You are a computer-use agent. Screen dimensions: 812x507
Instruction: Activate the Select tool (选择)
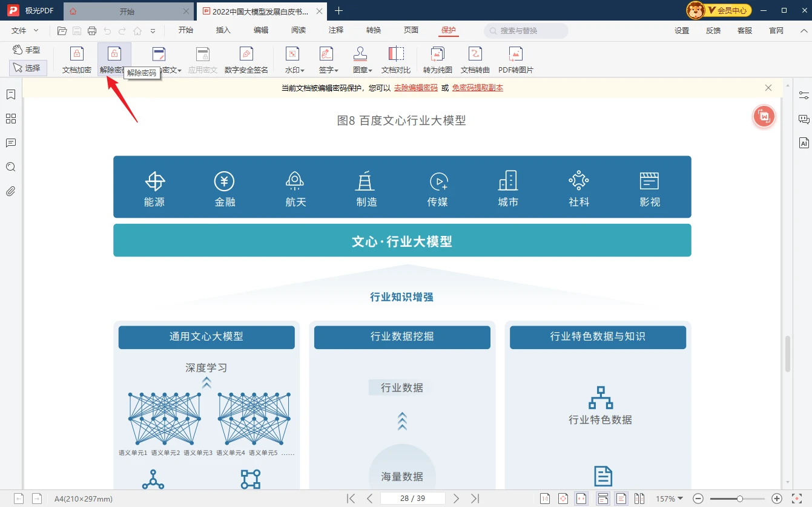[x=27, y=68]
